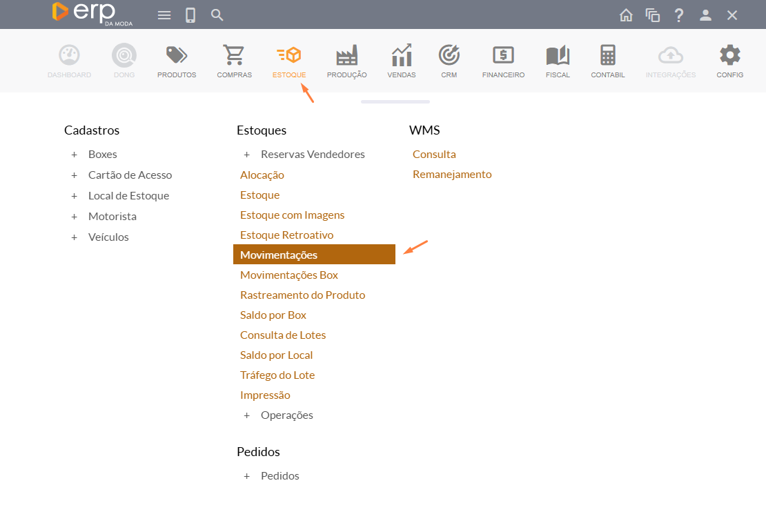The height and width of the screenshot is (532, 766).
Task: Expand the Boxes entry under Cadastros
Action: pyautogui.click(x=75, y=155)
